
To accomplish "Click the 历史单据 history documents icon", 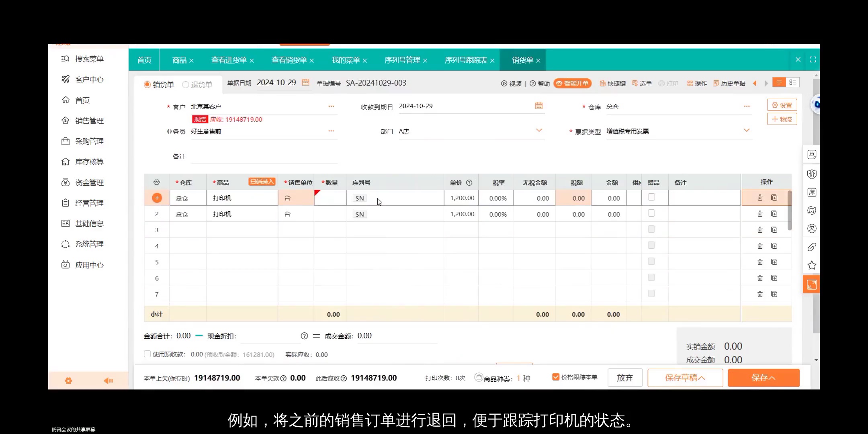I will [x=729, y=83].
